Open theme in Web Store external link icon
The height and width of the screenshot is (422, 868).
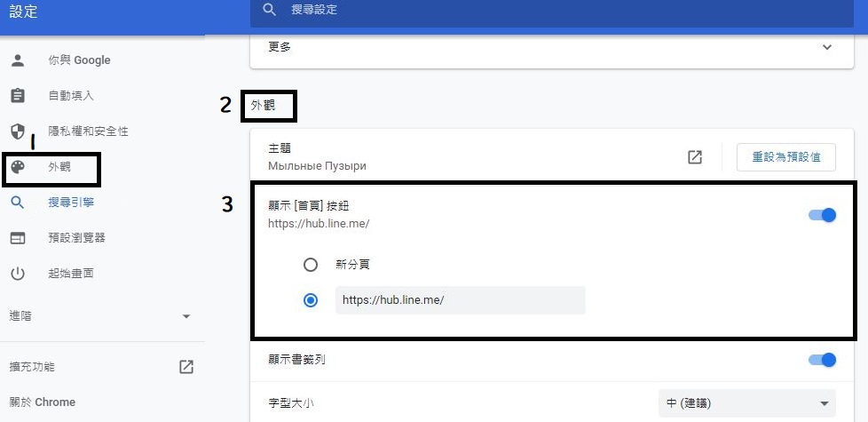click(x=695, y=157)
